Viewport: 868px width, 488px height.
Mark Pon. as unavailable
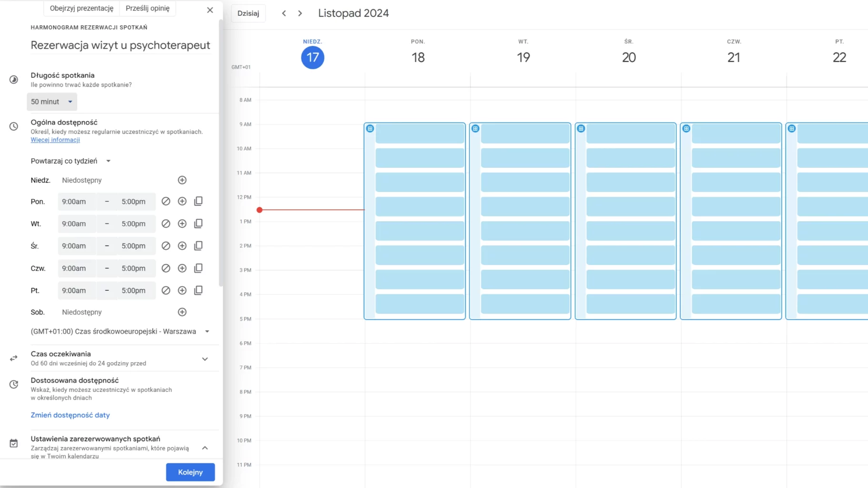[x=166, y=202]
